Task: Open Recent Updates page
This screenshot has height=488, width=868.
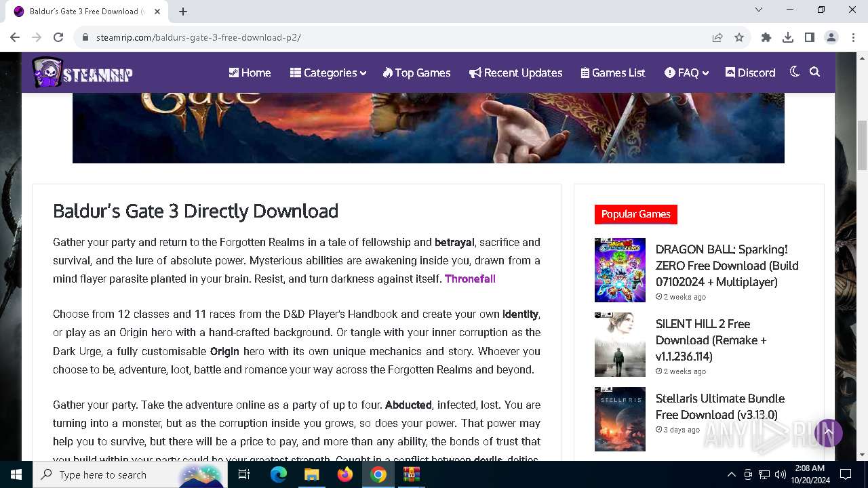Action: tap(515, 73)
